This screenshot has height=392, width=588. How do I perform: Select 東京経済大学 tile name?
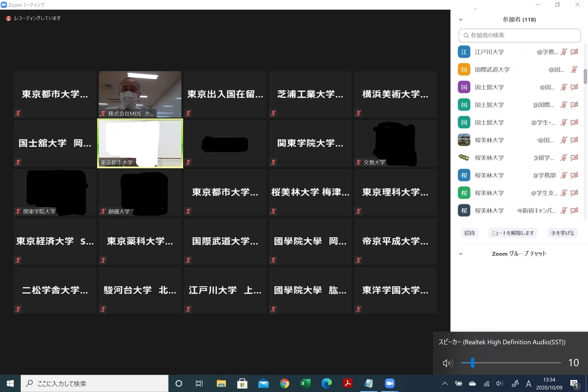point(55,242)
